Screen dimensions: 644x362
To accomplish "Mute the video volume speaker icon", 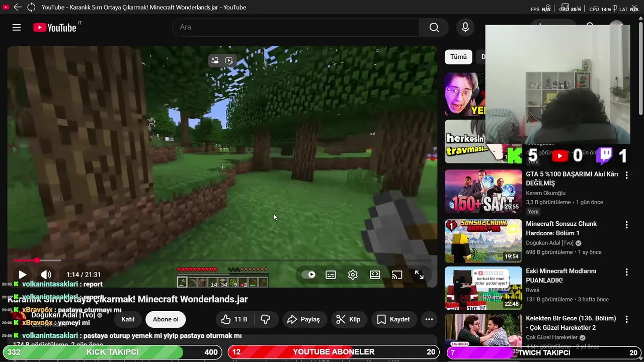I will 46,275.
